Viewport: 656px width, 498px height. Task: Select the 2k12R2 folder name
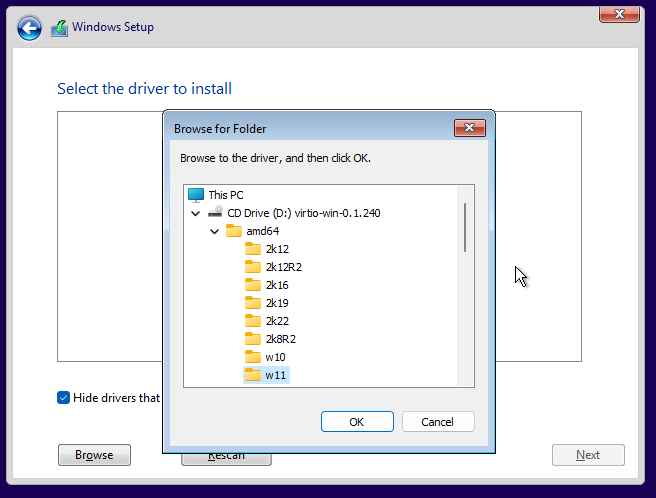click(284, 267)
